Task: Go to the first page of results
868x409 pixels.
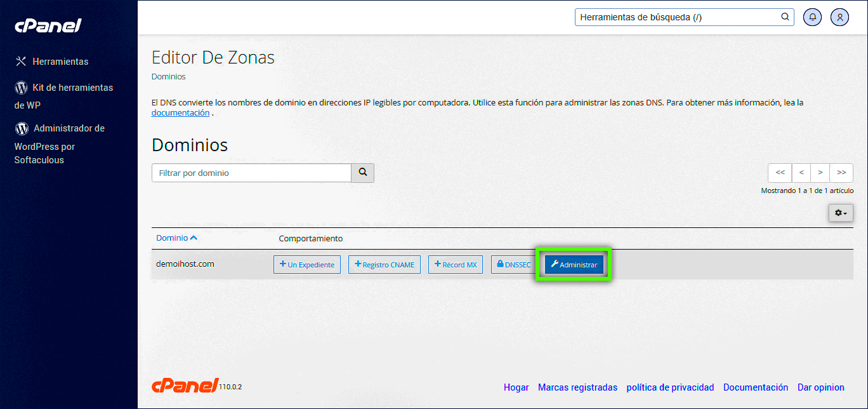Action: point(780,173)
